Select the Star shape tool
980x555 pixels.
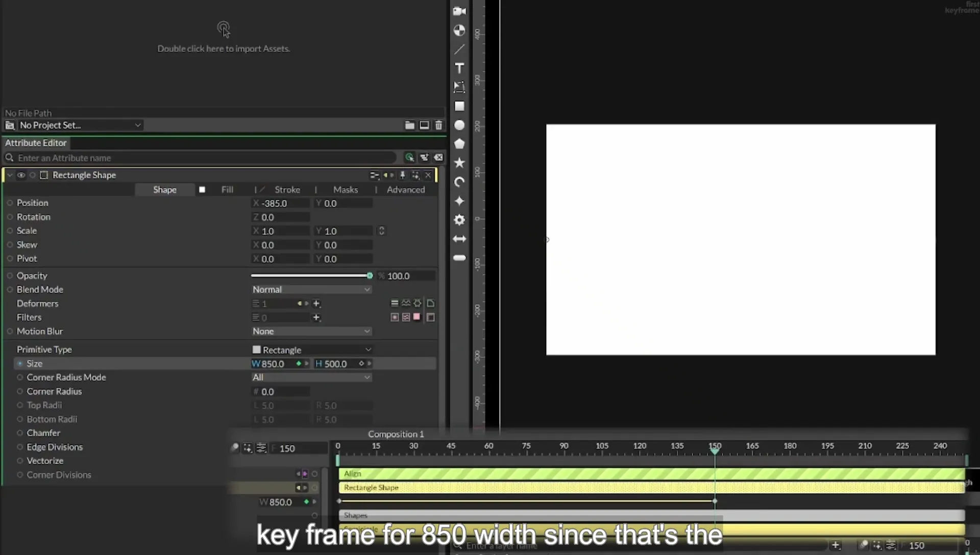pos(459,163)
